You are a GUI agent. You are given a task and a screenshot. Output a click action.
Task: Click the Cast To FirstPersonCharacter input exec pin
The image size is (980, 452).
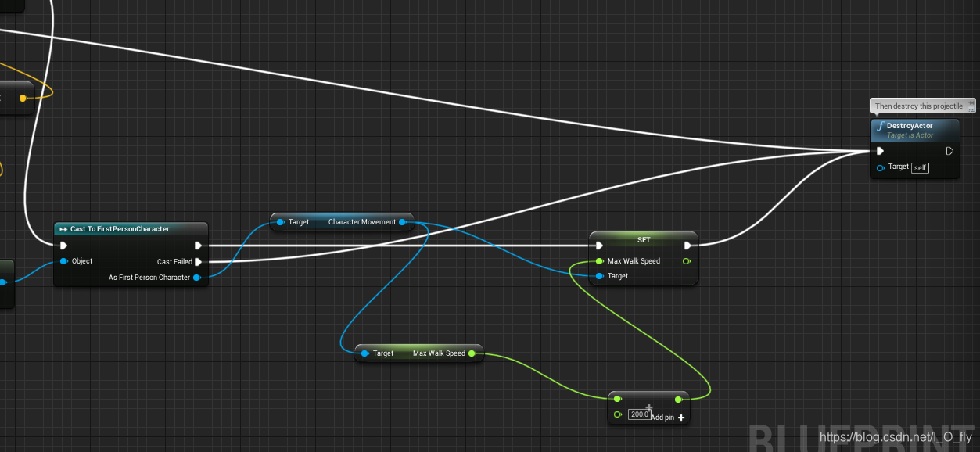63,246
